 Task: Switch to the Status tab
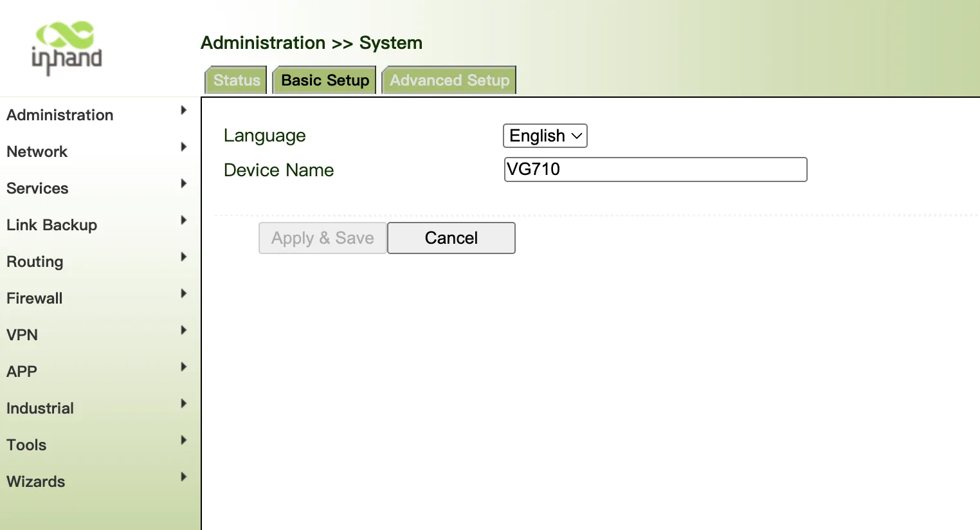(236, 80)
